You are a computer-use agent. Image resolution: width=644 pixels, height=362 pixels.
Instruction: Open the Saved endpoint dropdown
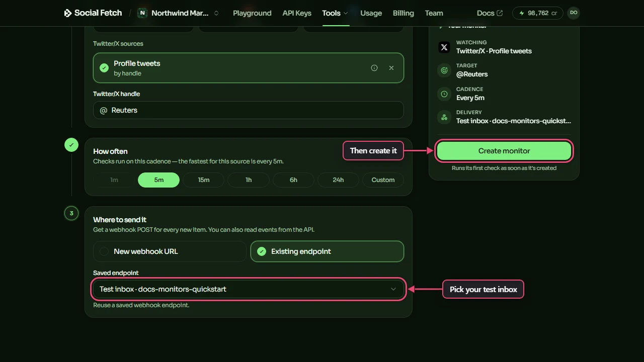pyautogui.click(x=249, y=289)
